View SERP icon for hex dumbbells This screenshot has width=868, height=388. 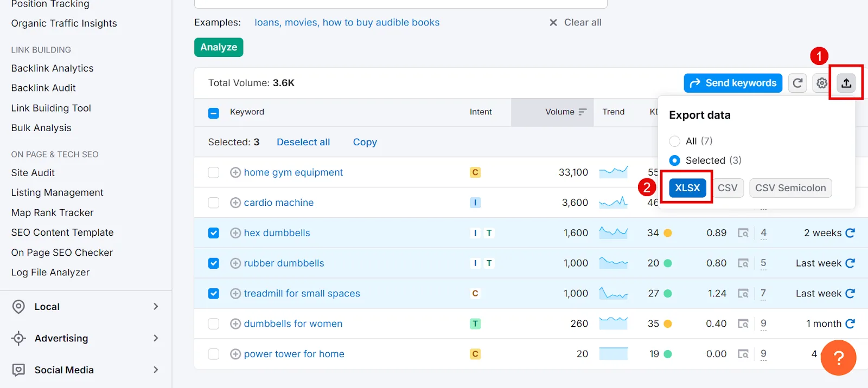tap(743, 233)
